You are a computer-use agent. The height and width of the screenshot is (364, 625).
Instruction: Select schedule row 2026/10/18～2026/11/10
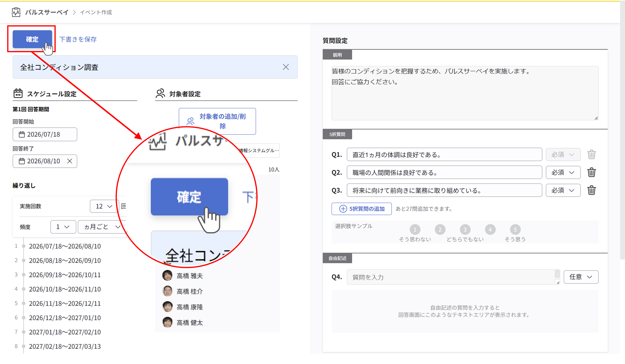click(x=65, y=289)
